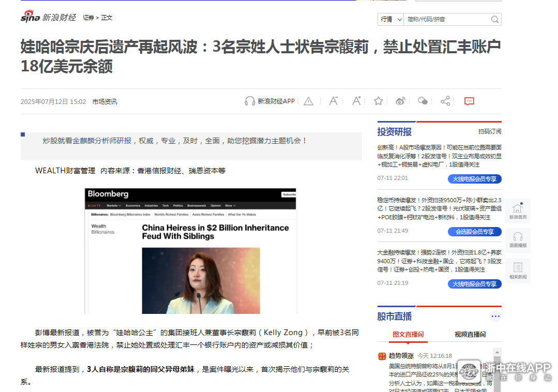Click the timestamp 07-11 21:49

coord(393,231)
